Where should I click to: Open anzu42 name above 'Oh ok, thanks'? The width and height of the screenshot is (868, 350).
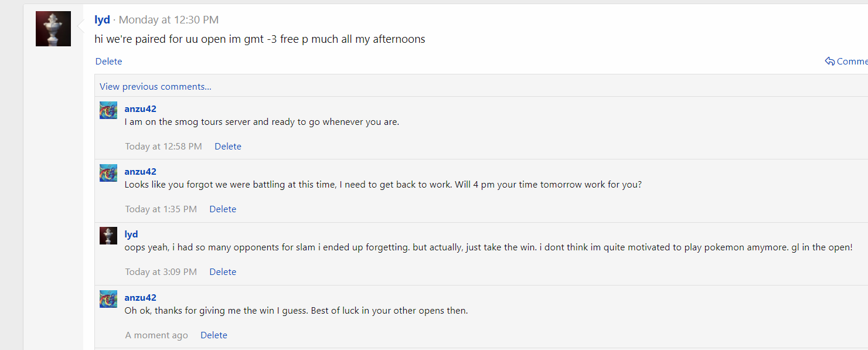pyautogui.click(x=141, y=298)
